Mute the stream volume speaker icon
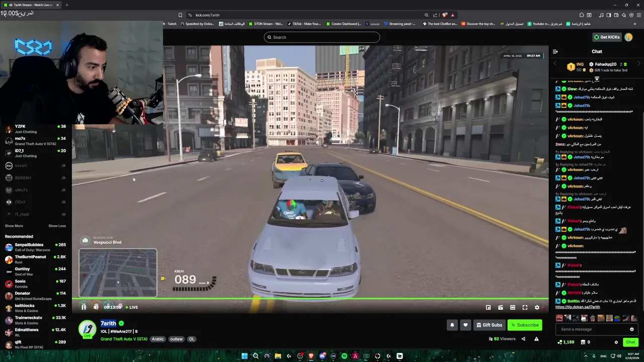The width and height of the screenshot is (644, 362). point(96,307)
